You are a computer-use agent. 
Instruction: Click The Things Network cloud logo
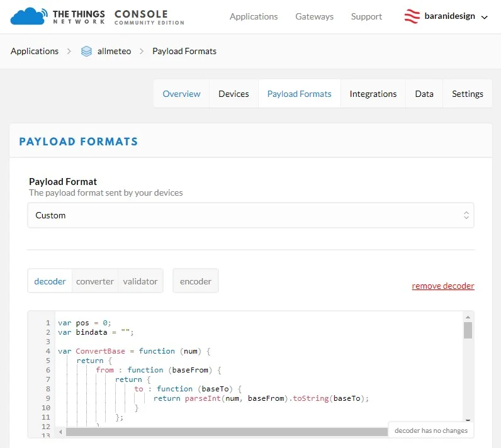point(29,16)
